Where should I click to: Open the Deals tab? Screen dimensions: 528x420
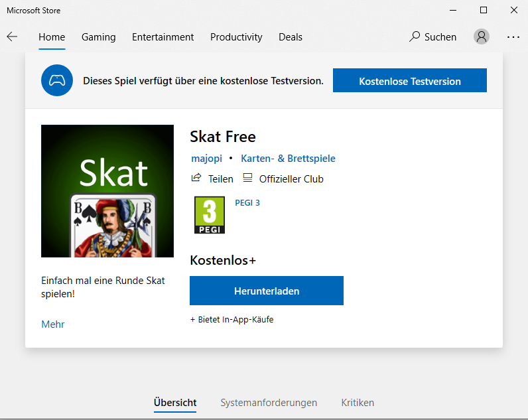[x=291, y=37]
